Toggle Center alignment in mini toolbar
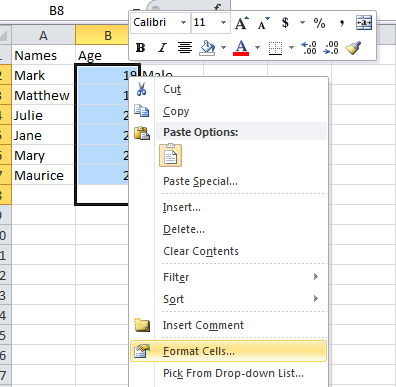Viewport: 396px width, 387px height. tap(185, 48)
